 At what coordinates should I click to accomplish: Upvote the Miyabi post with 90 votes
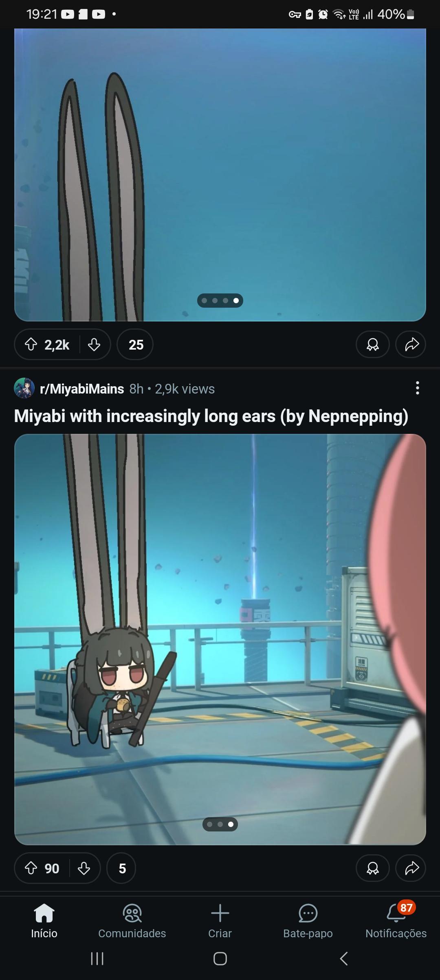pos(31,868)
